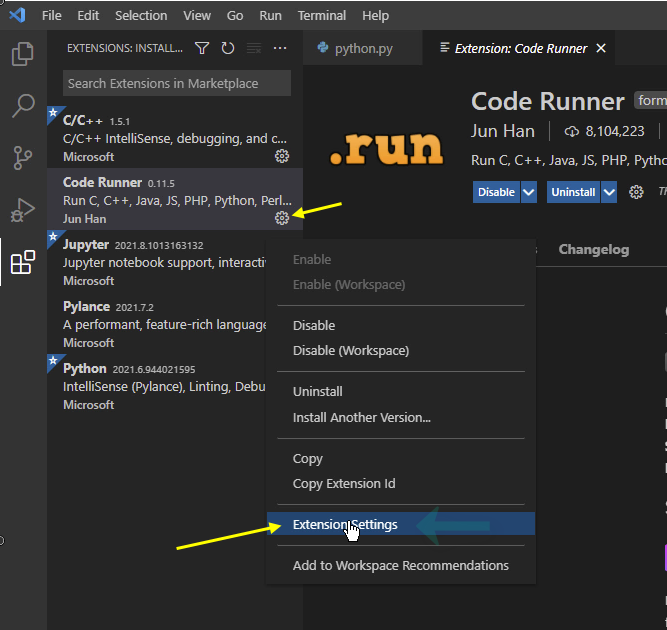The image size is (667, 630).
Task: Select the Extension: Code Runner tab
Action: [521, 48]
